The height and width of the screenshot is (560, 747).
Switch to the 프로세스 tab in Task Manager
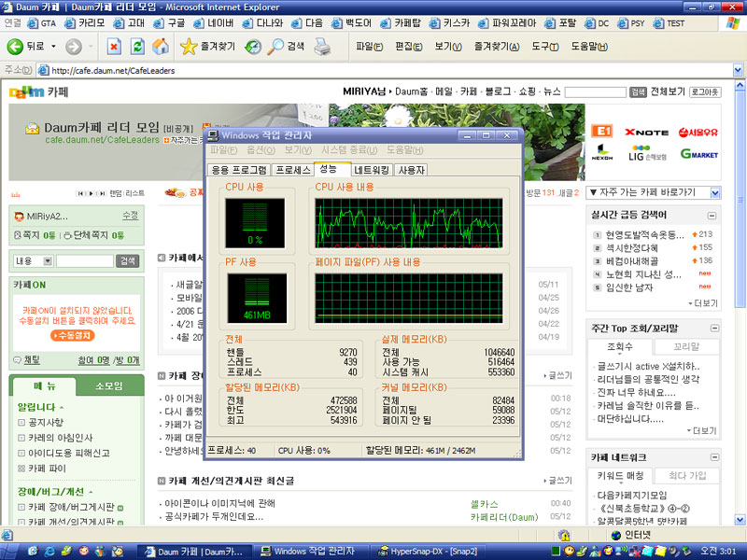(293, 170)
